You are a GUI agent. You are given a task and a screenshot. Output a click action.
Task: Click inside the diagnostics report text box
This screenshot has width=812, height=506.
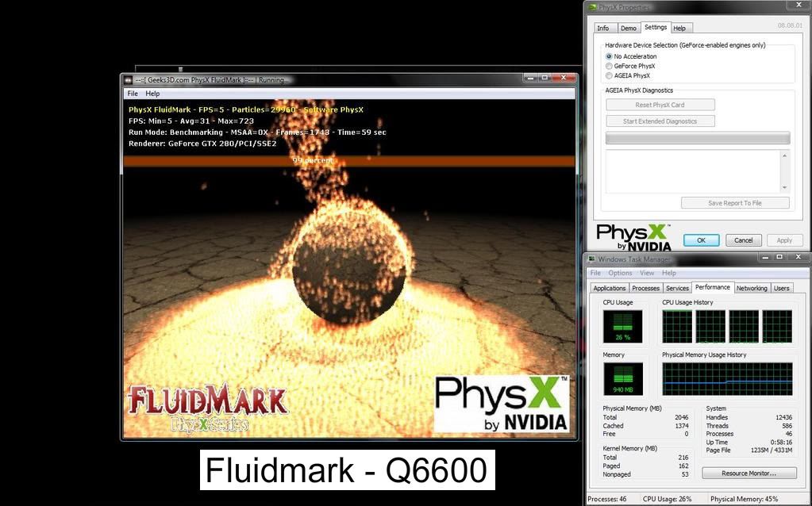(x=694, y=172)
